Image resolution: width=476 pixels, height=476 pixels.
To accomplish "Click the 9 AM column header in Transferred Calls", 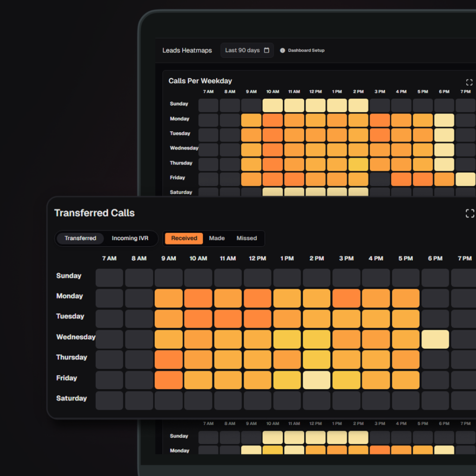I will 168,258.
